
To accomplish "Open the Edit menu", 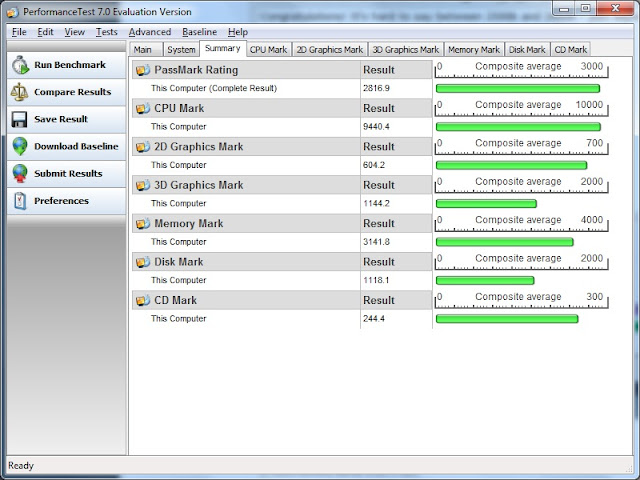I will tap(45, 32).
